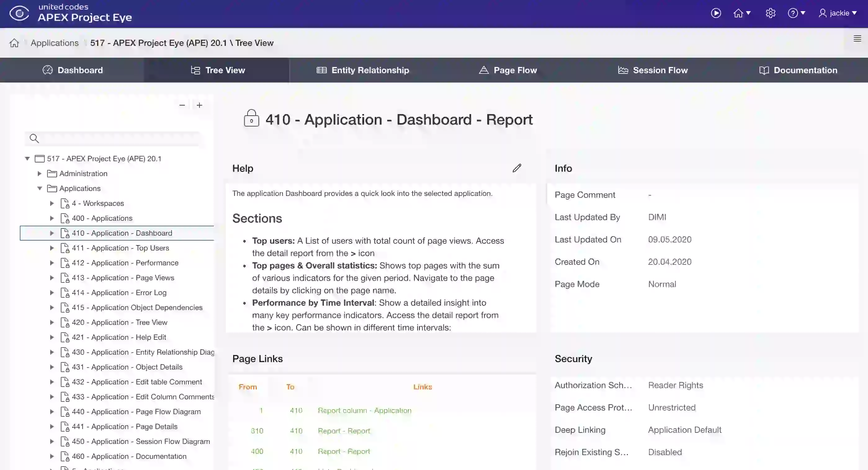This screenshot has width=868, height=470.
Task: Expand the 4 - Workspaces node
Action: tap(52, 203)
